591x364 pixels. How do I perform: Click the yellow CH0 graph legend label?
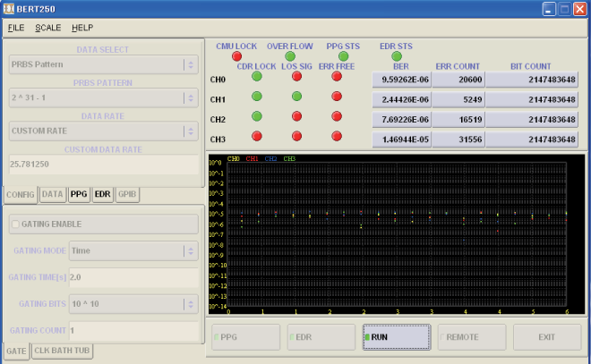[x=234, y=159]
